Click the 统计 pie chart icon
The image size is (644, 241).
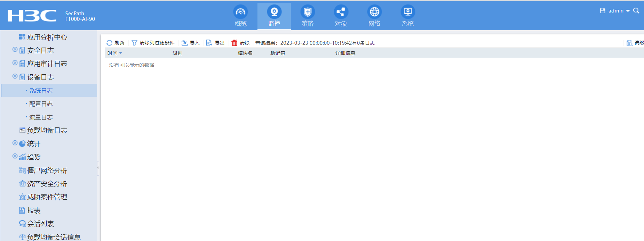22,143
